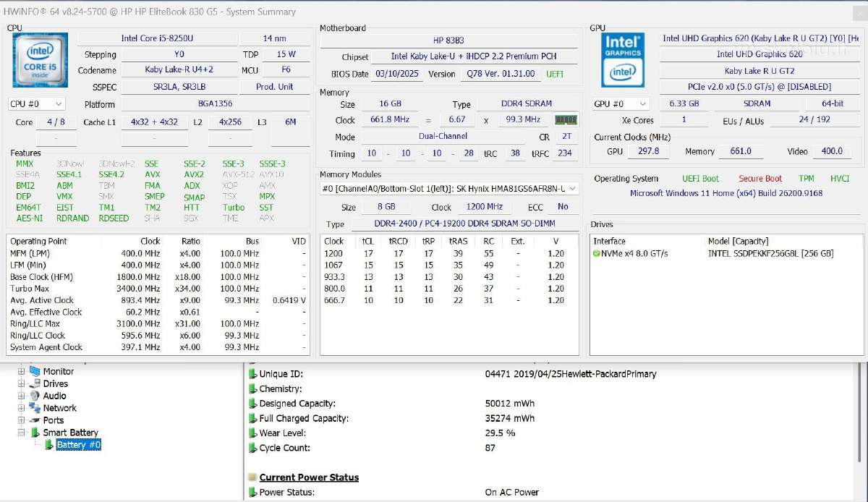The width and height of the screenshot is (868, 502).
Task: Click the GPU clock value 297.8
Action: [x=649, y=151]
